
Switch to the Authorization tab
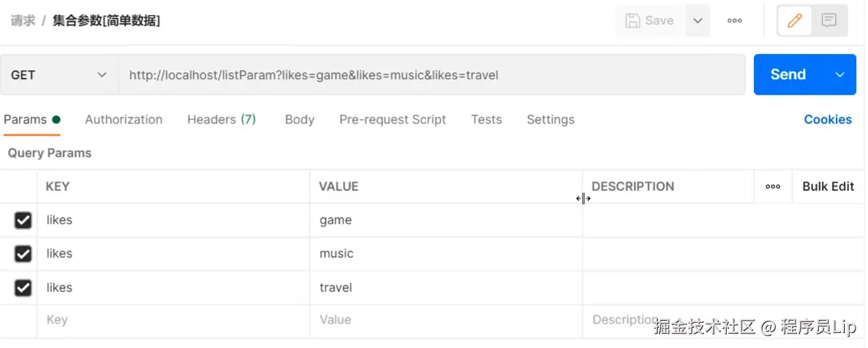124,119
